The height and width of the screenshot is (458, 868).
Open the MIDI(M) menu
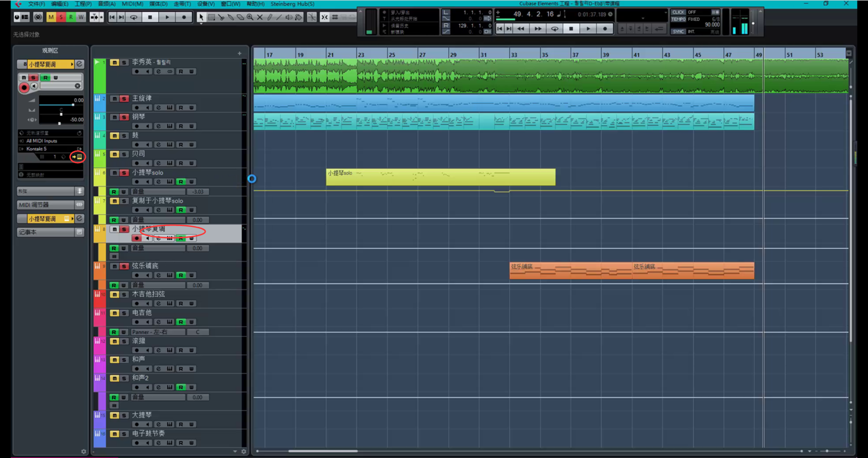coord(132,4)
